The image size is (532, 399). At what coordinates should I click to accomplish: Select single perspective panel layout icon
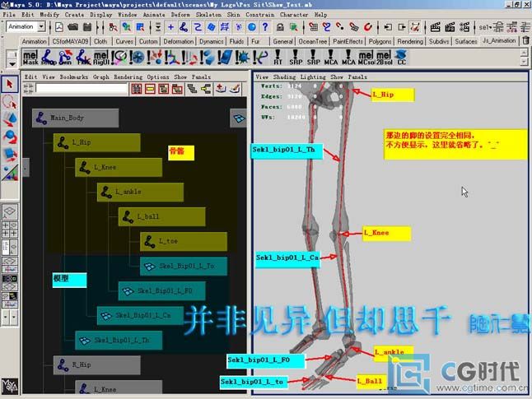pos(10,211)
